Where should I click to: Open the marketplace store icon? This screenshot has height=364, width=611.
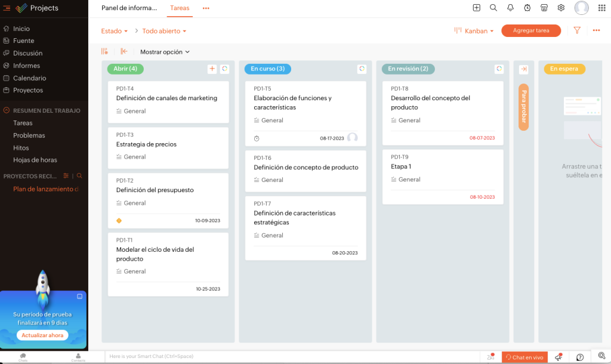[x=544, y=8]
